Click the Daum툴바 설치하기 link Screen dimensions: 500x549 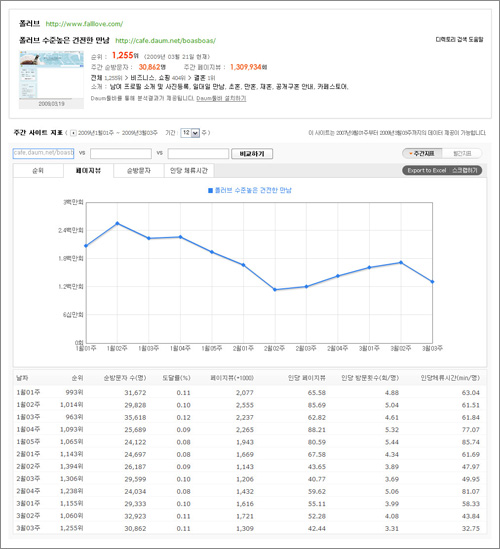pos(221,98)
